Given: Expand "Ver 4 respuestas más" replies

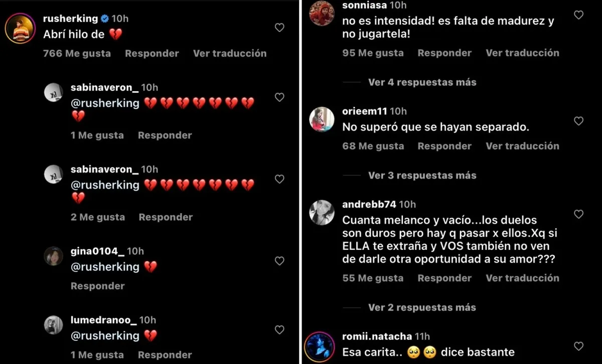Looking at the screenshot, I should pyautogui.click(x=422, y=82).
